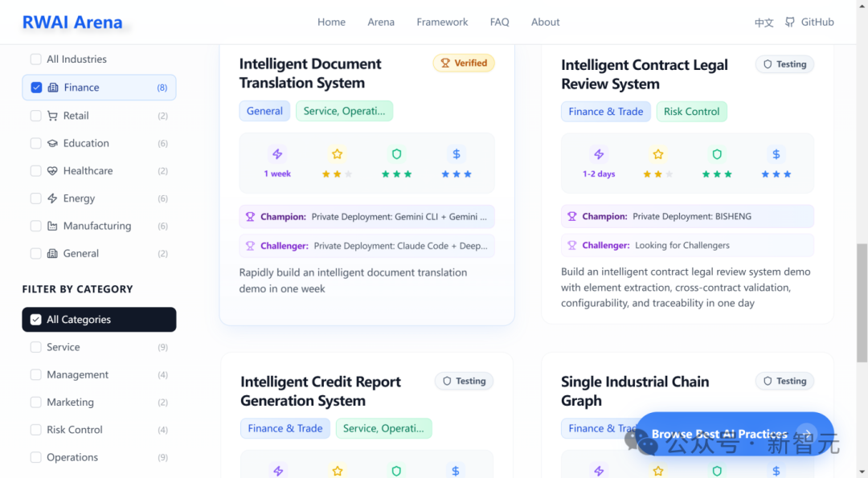Click the '1-2 days' duration text
The height and width of the screenshot is (478, 868).
[x=599, y=174]
